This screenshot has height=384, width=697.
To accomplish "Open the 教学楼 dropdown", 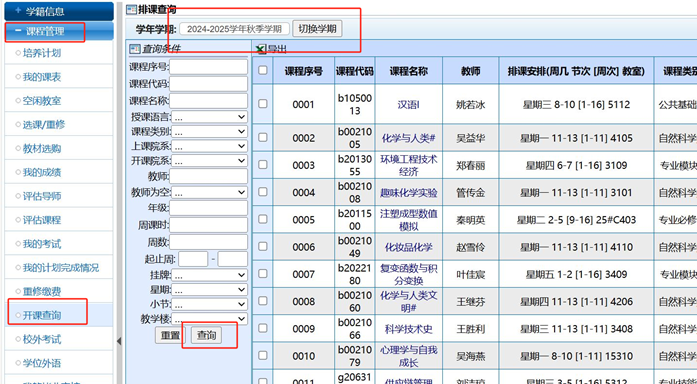I will [x=209, y=319].
